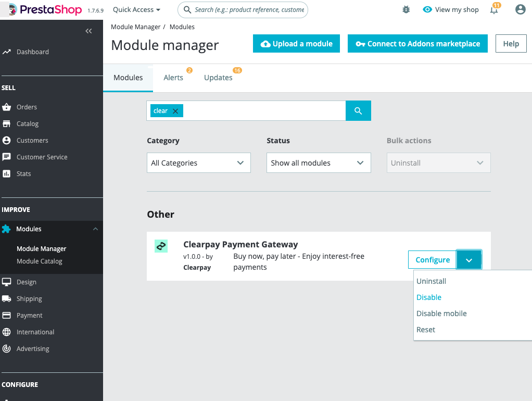
Task: Run module search with magnifier button
Action: [358, 111]
